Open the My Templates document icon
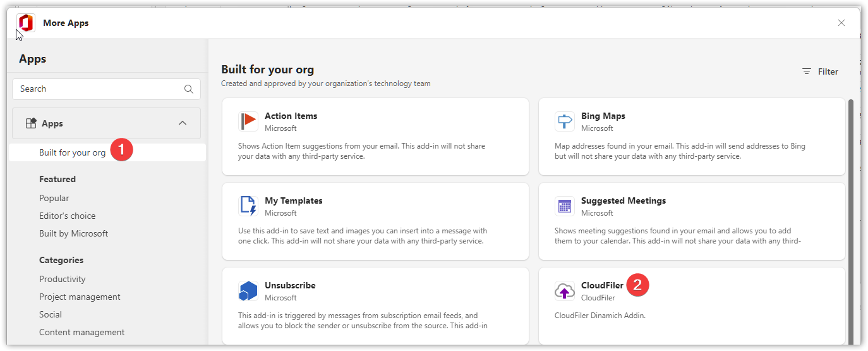 tap(248, 206)
